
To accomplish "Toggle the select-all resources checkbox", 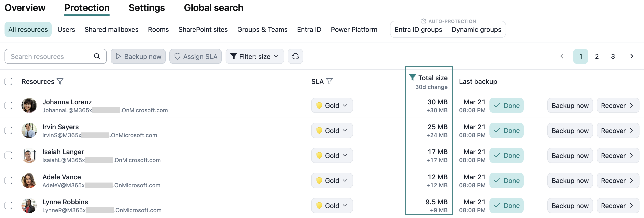I will point(8,81).
